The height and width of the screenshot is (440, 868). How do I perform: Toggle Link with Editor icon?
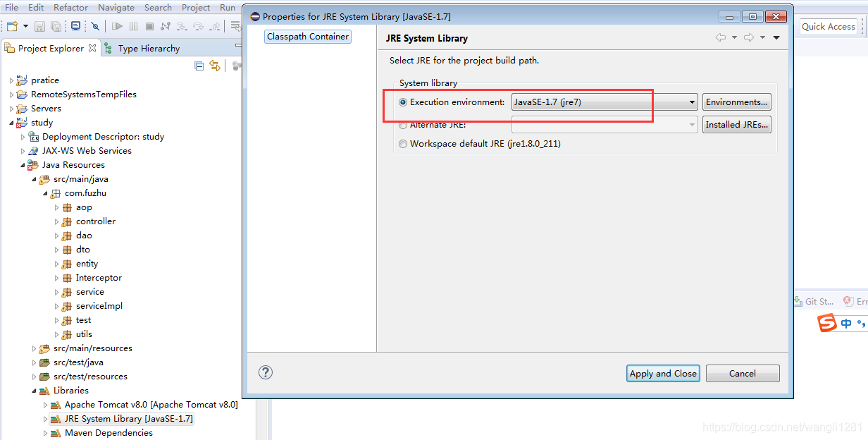215,66
